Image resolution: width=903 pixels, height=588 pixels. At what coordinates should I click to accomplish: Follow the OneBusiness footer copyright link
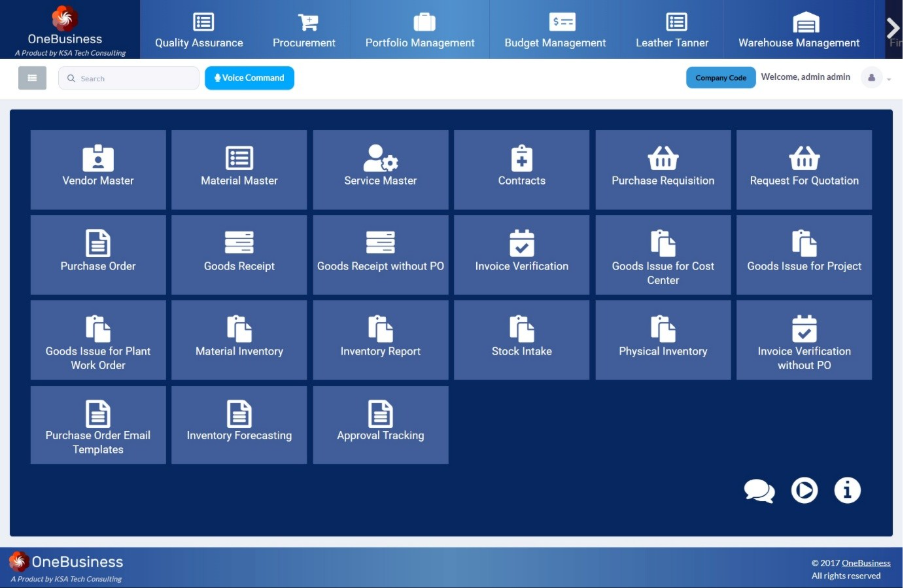click(x=866, y=563)
